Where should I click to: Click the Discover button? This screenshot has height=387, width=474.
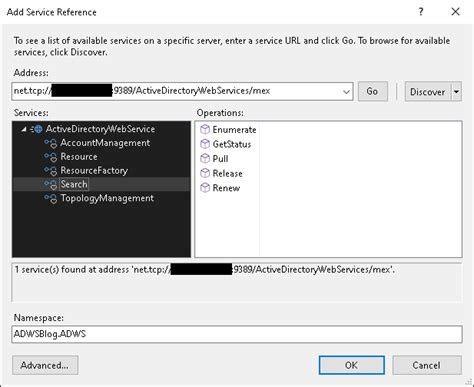pyautogui.click(x=428, y=91)
